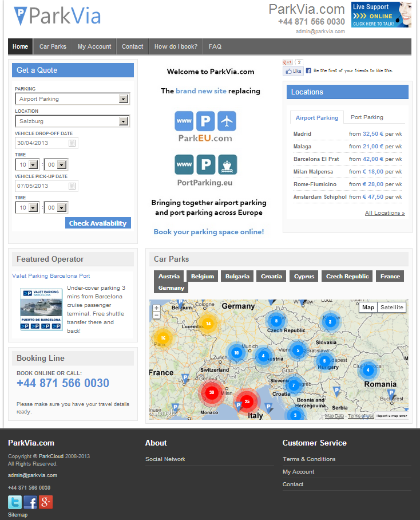Click the Check Availability button
Image resolution: width=420 pixels, height=520 pixels.
98,223
